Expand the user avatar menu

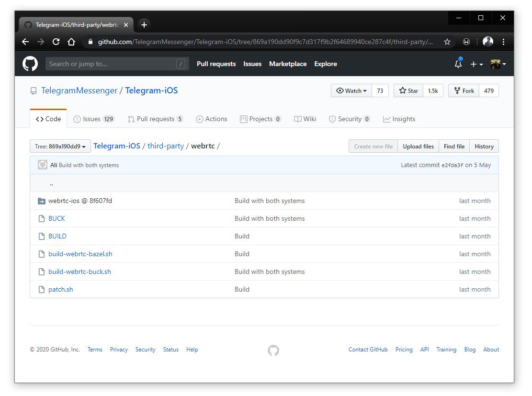coord(498,64)
